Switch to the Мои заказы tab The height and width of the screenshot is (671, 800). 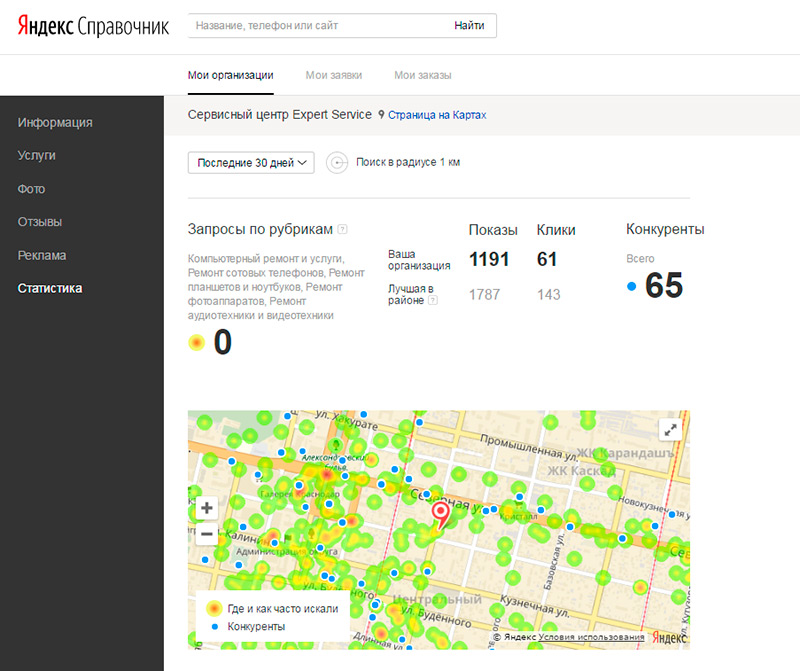(x=422, y=75)
